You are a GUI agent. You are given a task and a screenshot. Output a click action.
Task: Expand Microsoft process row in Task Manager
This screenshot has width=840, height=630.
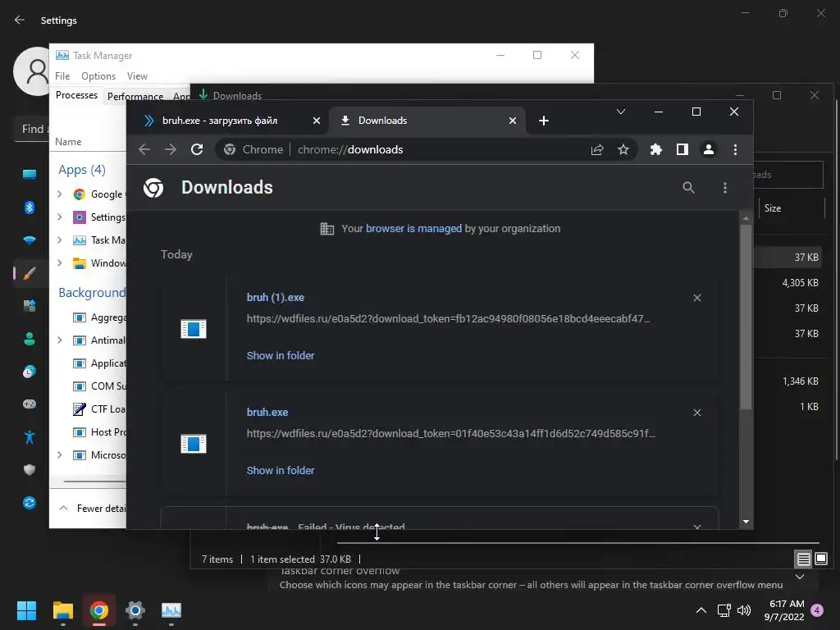coord(59,454)
